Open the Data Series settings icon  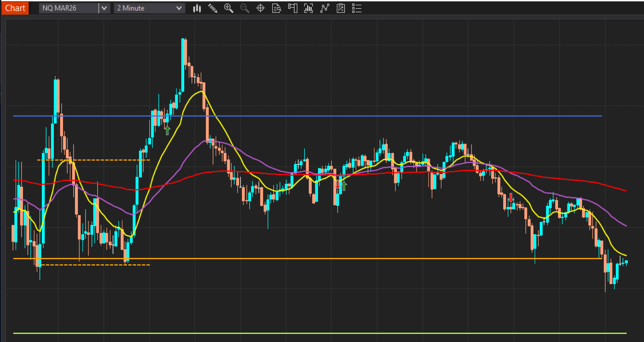pyautogui.click(x=308, y=8)
